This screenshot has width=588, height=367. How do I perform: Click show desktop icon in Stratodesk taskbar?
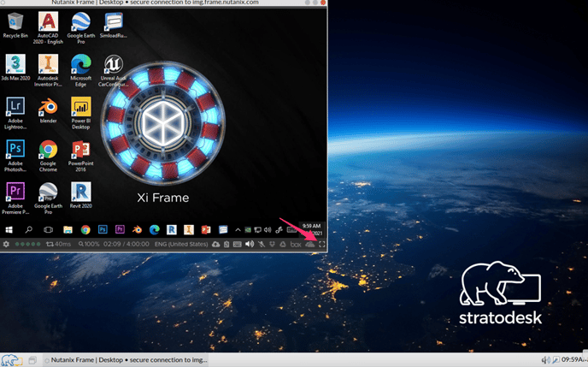(32, 360)
